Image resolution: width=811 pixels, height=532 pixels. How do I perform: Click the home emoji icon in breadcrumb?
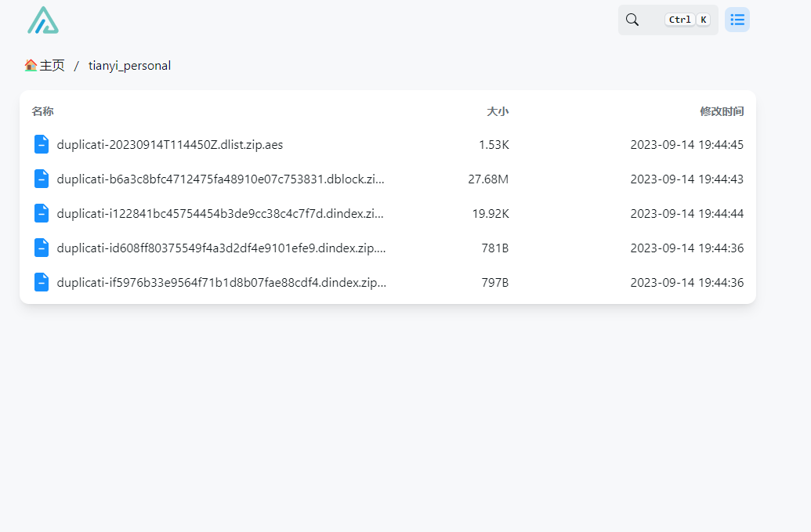point(31,66)
